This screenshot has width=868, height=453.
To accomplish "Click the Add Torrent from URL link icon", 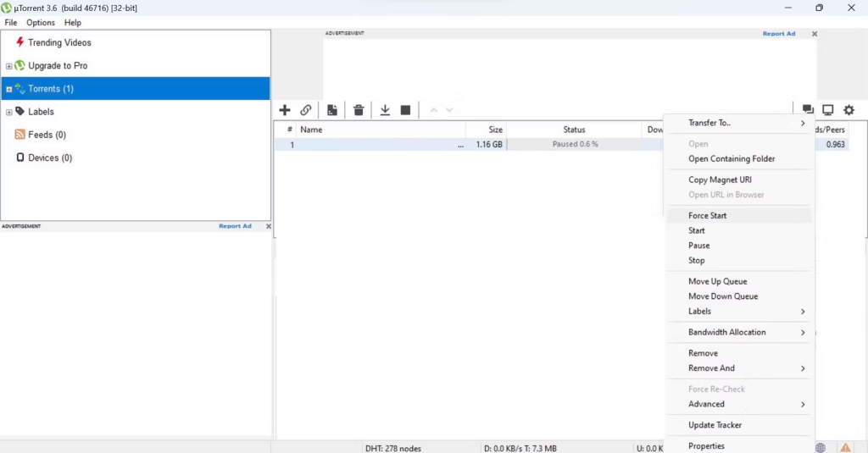I will pos(305,110).
